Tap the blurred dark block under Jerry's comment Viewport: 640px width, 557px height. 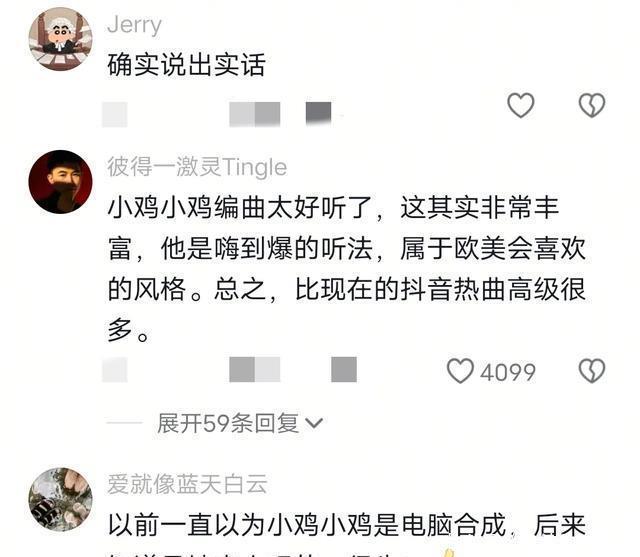pos(319,112)
